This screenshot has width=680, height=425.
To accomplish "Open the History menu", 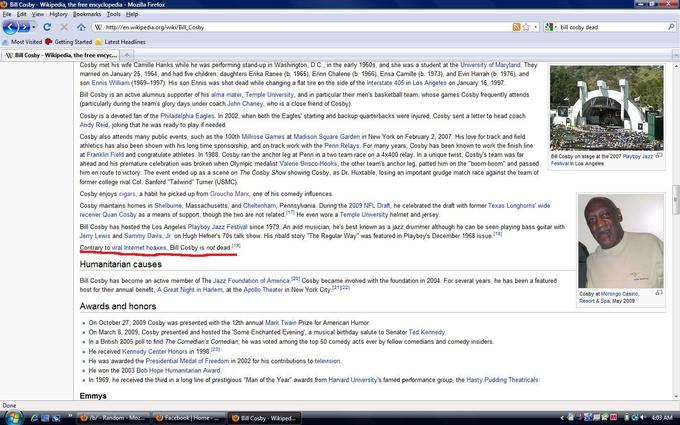I will (58, 14).
